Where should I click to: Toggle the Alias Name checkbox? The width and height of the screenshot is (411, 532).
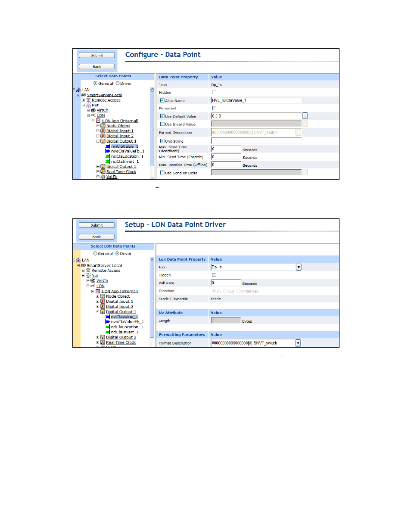click(x=162, y=100)
